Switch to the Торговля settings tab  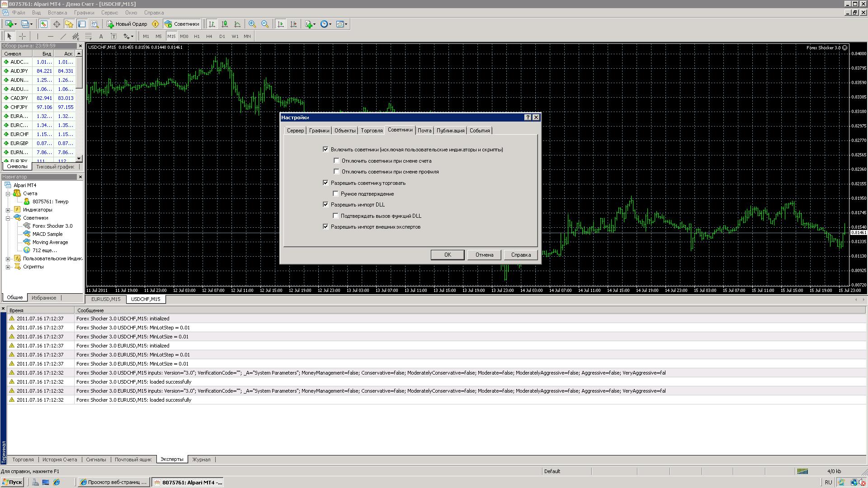(x=372, y=131)
